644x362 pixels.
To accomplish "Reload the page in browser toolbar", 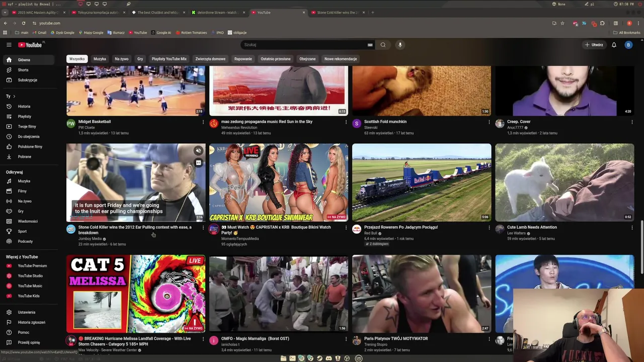I will pos(23,23).
